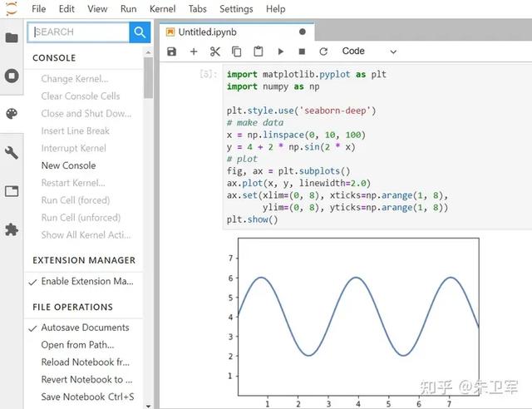Click the sine wave plot output image

tap(353, 322)
